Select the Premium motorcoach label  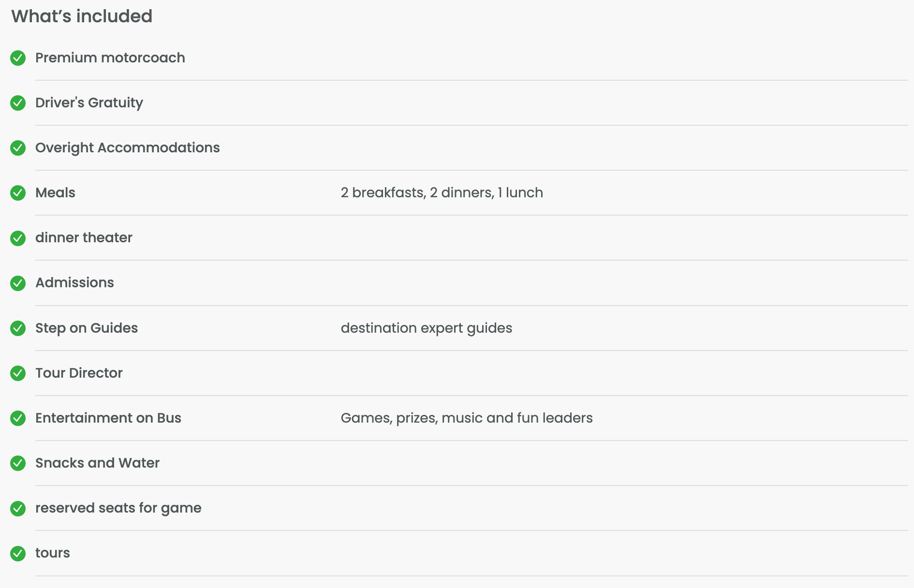(x=110, y=58)
